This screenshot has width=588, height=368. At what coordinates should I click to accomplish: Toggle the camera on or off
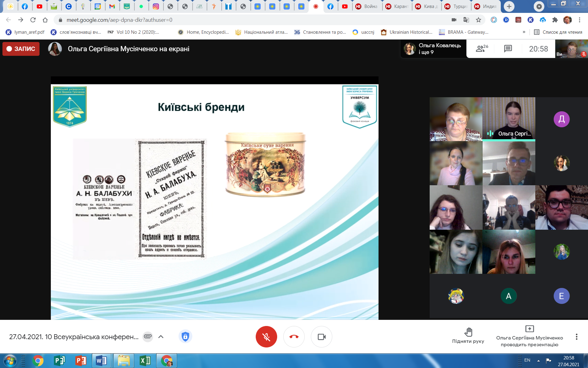pos(321,337)
